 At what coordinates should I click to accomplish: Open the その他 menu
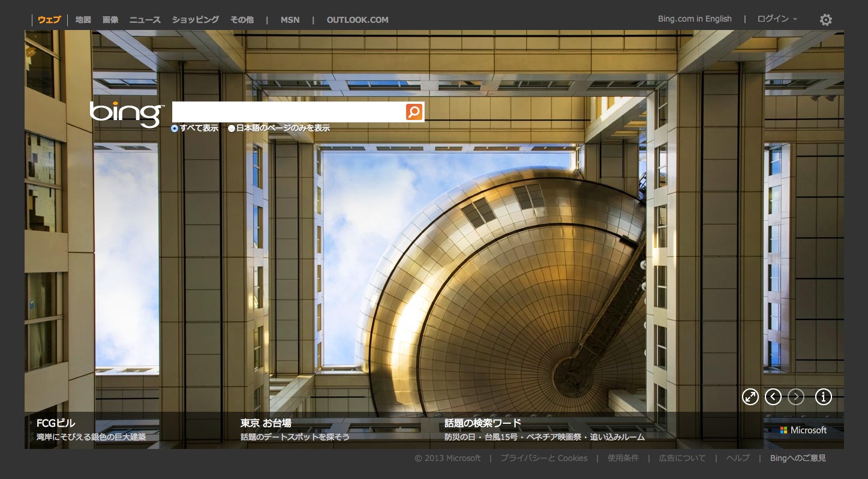(x=242, y=20)
